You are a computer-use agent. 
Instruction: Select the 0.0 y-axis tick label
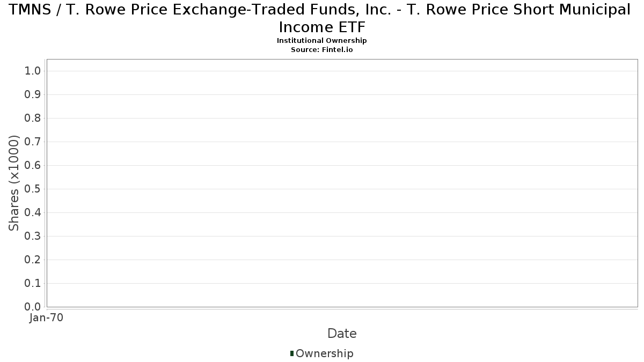(33, 307)
